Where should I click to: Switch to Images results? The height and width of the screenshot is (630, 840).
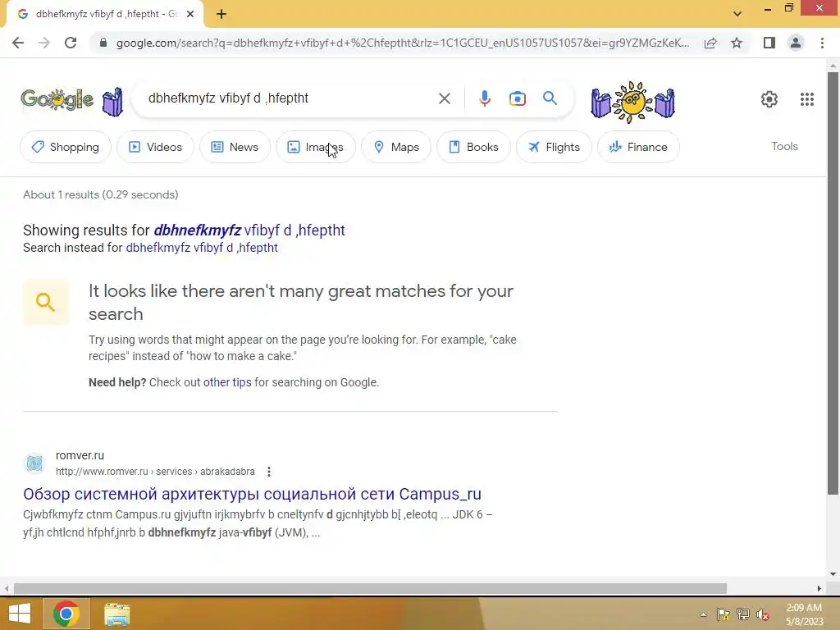click(316, 147)
